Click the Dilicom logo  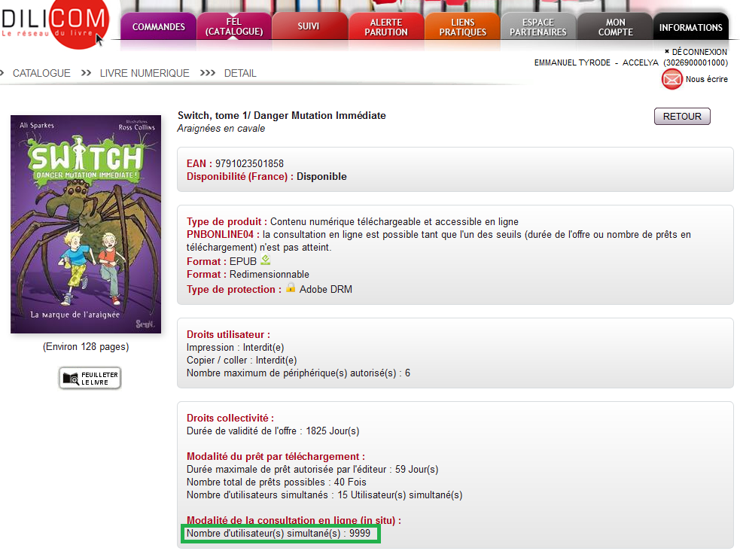pos(53,24)
